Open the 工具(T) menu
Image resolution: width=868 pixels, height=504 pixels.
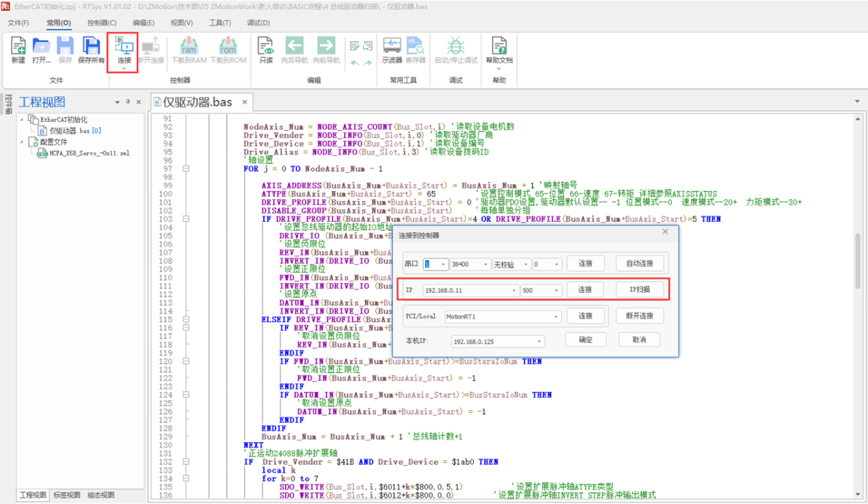(x=220, y=22)
